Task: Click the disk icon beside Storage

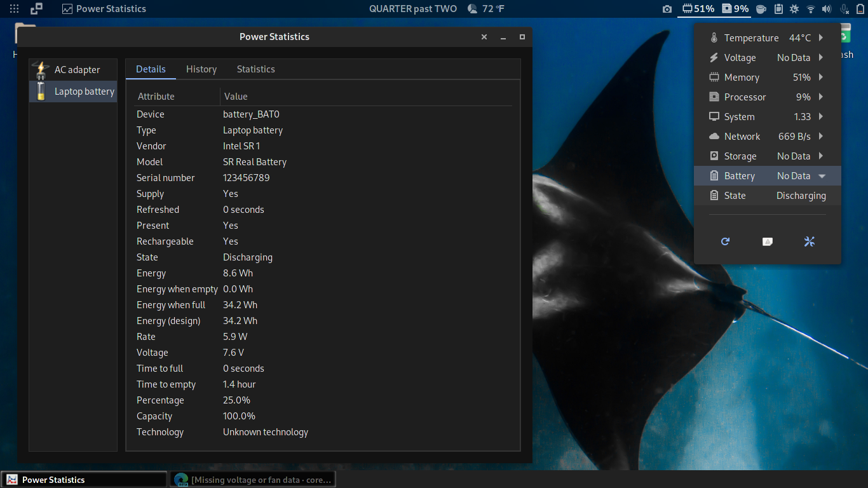Action: tap(714, 156)
